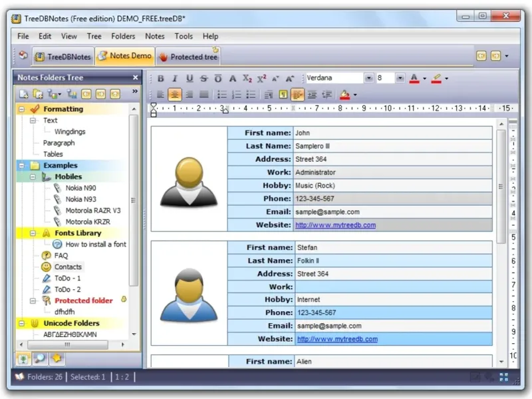Collapse the Protected folder node
This screenshot has height=399, width=532.
point(33,301)
